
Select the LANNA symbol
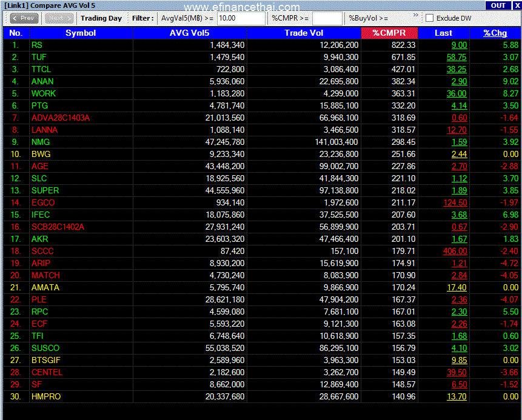45,130
